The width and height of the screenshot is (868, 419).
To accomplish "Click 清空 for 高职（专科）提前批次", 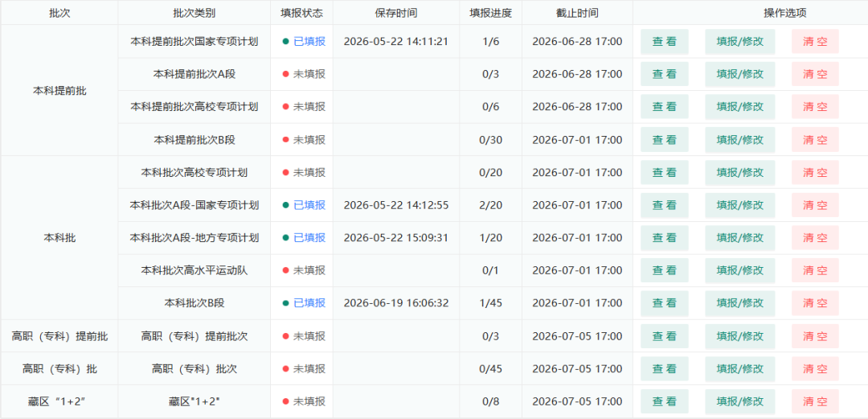I will click(815, 336).
